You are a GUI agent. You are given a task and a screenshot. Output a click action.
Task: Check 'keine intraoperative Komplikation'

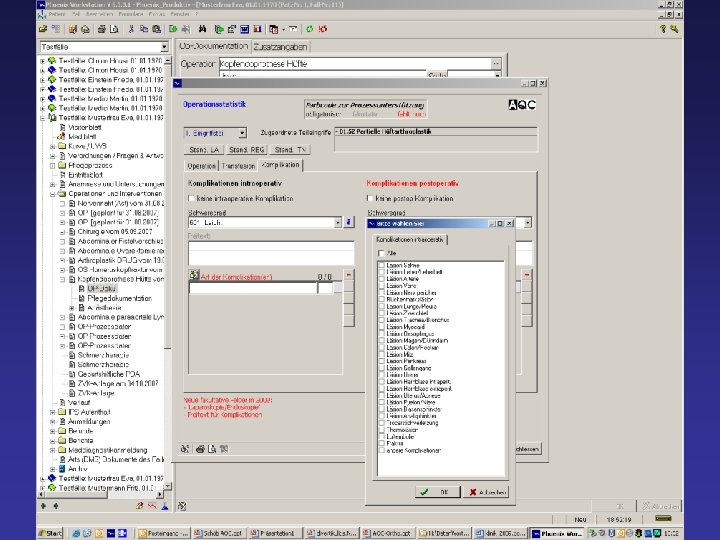[191, 198]
